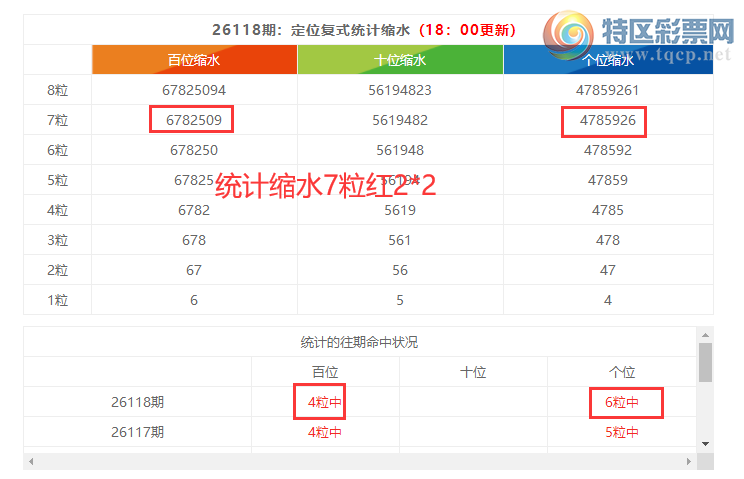The width and height of the screenshot is (744, 479).
Task: Click the 26118期 定位复式统计缩水 title
Action: pyautogui.click(x=311, y=30)
